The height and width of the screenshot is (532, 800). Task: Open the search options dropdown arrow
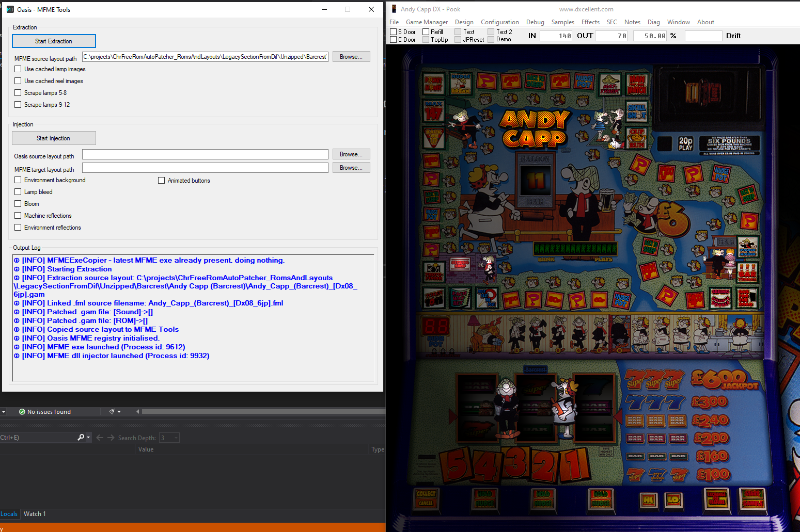coord(88,438)
